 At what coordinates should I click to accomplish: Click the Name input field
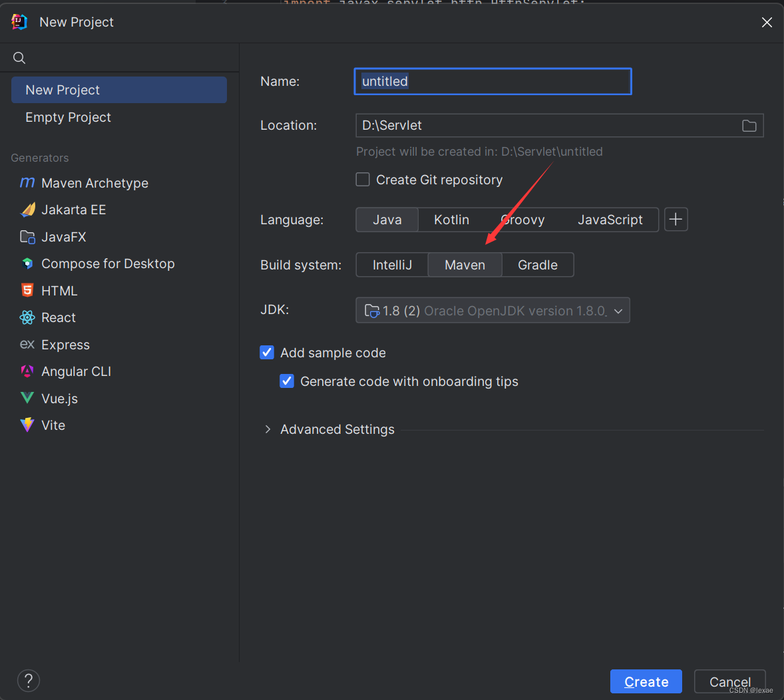point(492,81)
